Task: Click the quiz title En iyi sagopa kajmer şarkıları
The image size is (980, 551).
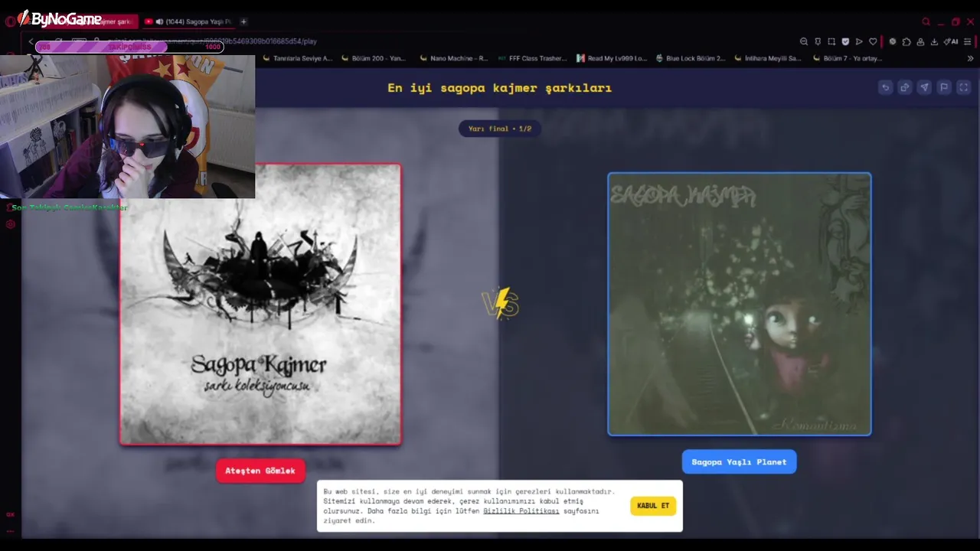Action: [499, 88]
